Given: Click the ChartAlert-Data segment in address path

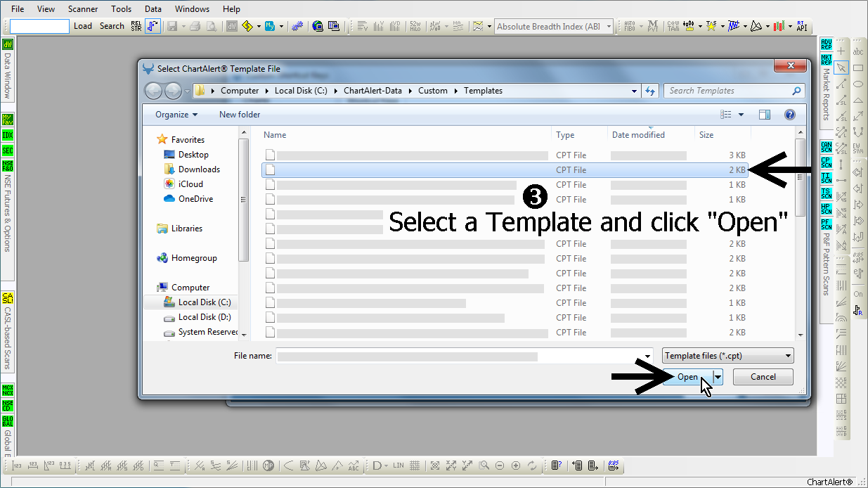Looking at the screenshot, I should 374,91.
